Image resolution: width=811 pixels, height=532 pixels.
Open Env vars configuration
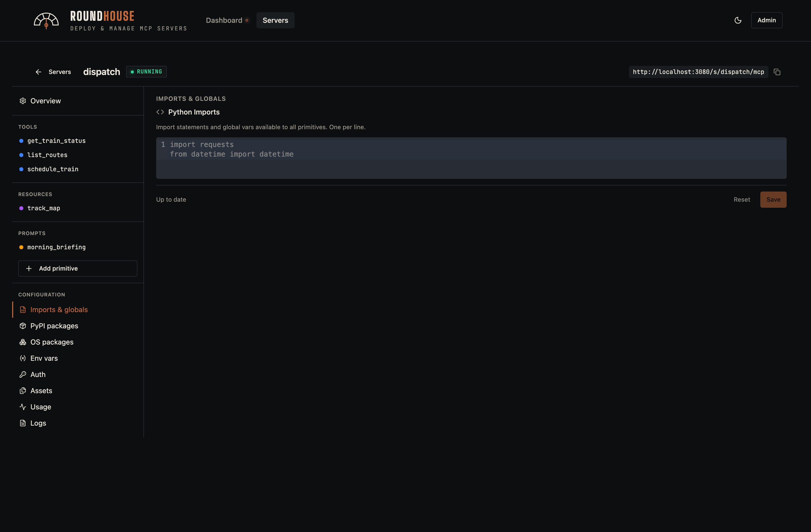click(x=78, y=358)
